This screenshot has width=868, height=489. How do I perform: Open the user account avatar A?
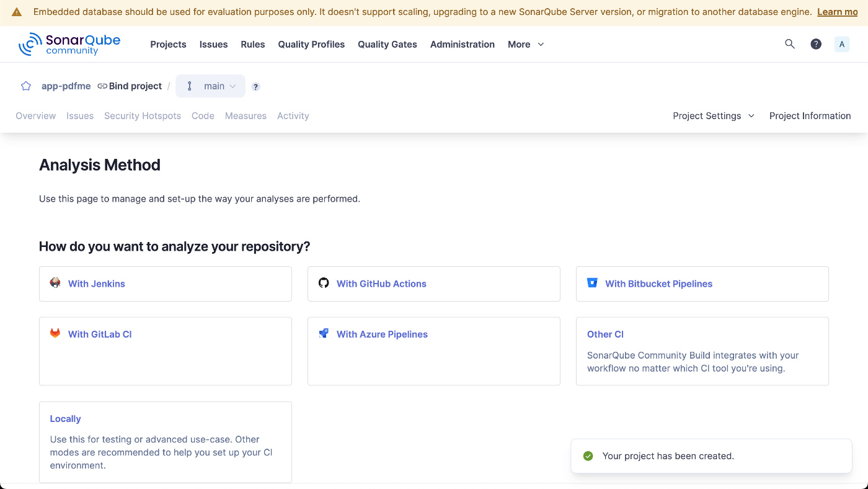[842, 44]
